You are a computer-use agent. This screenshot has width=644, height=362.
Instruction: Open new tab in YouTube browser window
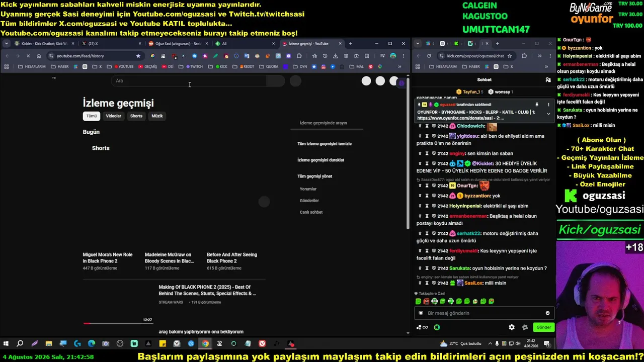[351, 44]
